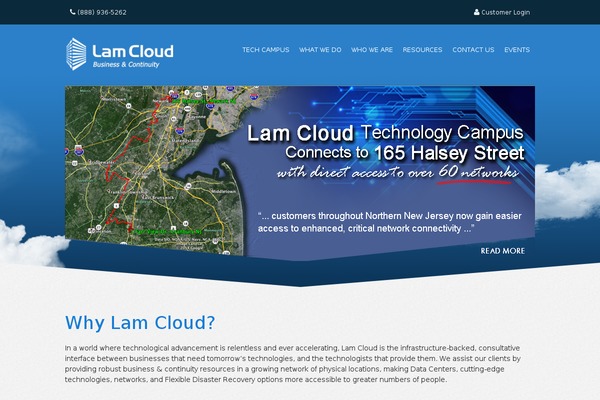Click Read More on the banner
600x400 pixels.
[502, 251]
